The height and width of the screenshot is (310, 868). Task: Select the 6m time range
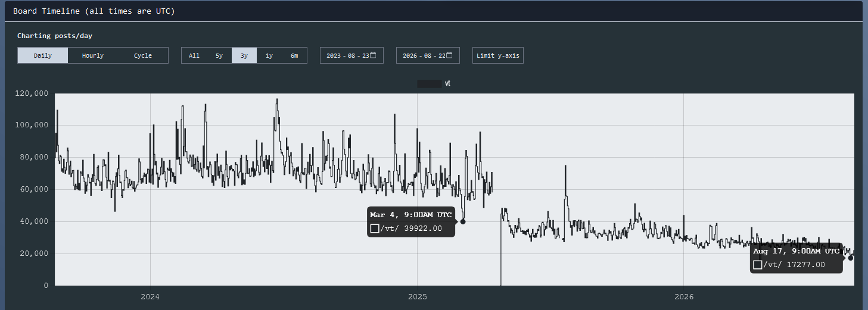(294, 55)
